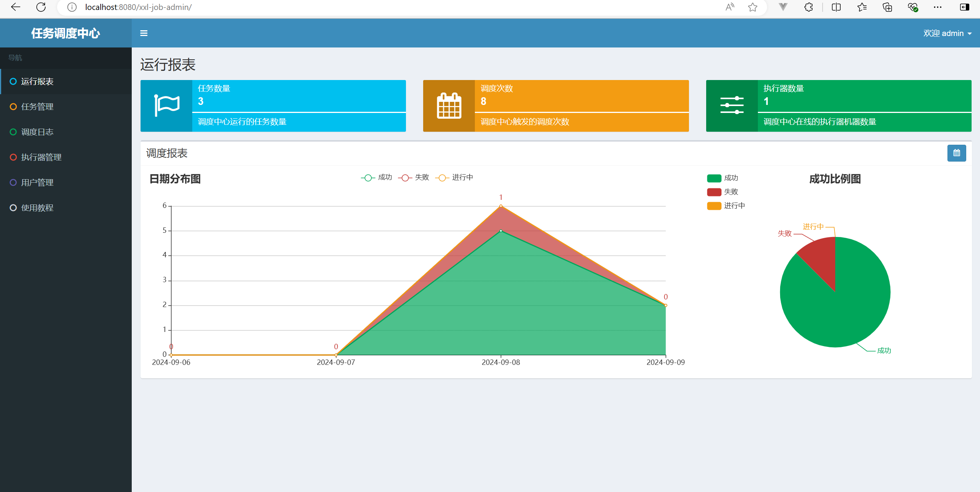Open browser settings and more menu
Viewport: 980px width, 492px height.
[x=937, y=7]
